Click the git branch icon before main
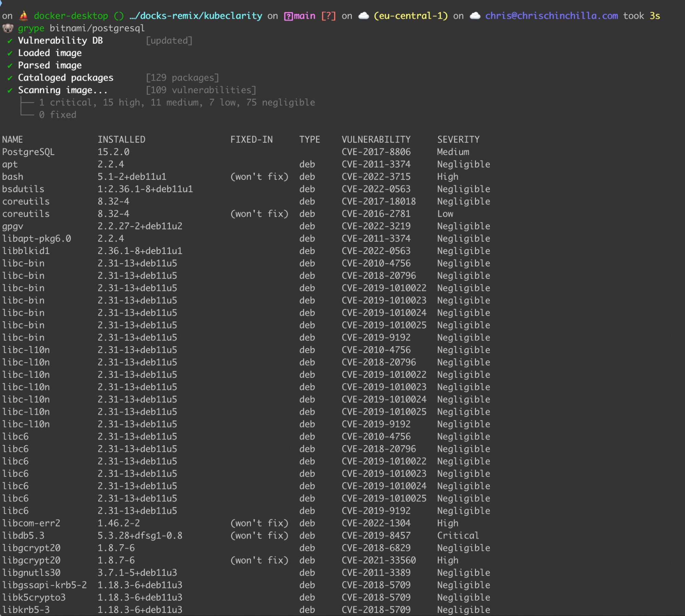 (x=289, y=16)
